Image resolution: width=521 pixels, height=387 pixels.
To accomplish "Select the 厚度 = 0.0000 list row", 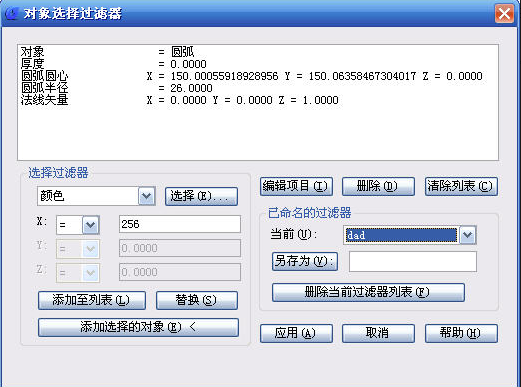I will pos(258,64).
